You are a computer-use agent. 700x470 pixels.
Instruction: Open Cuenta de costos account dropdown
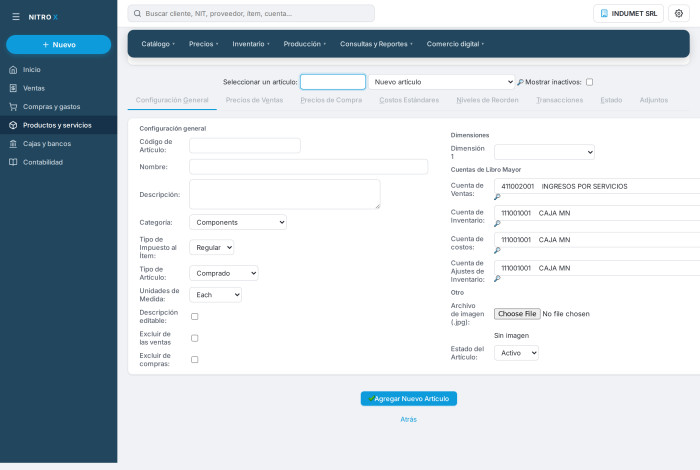pos(597,240)
